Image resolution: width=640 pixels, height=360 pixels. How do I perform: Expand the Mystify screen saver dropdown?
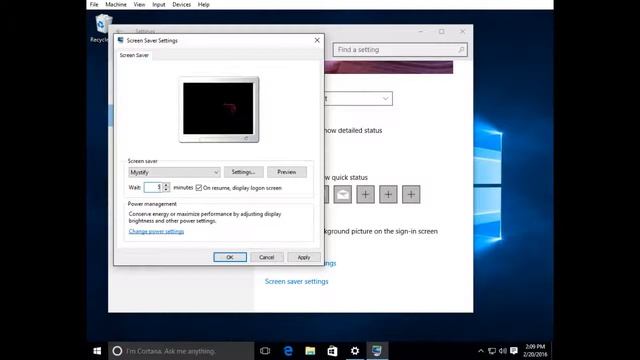click(x=174, y=172)
